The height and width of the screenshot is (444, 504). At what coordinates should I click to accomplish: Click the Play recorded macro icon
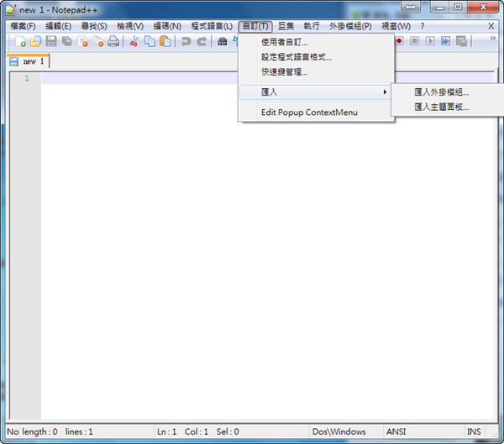coord(430,41)
